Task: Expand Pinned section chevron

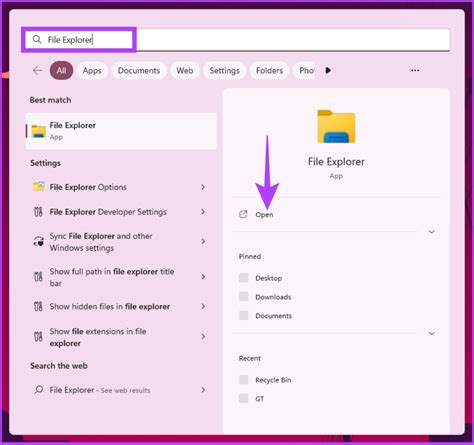Action: (431, 334)
